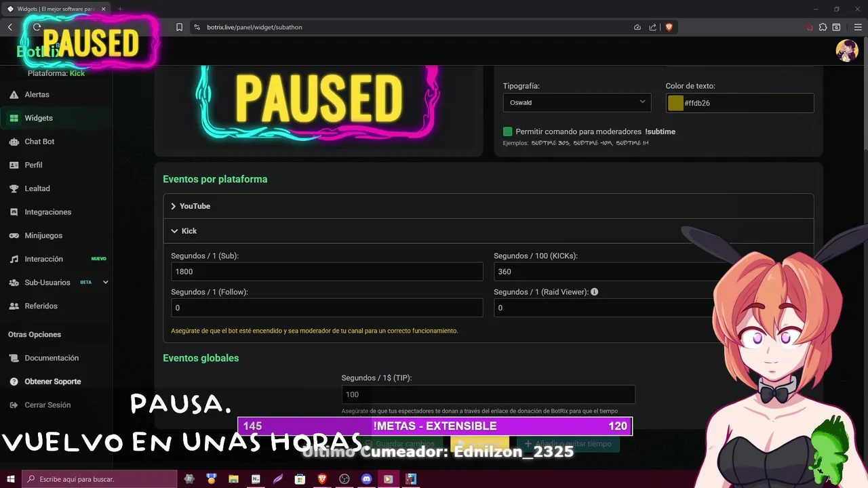The height and width of the screenshot is (488, 868).
Task: Open Microsoft Store from the taskbar
Action: [300, 479]
